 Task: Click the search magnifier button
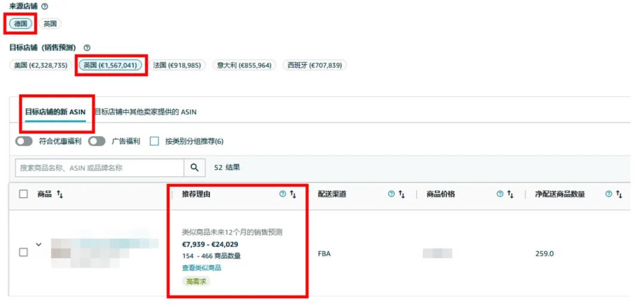click(x=194, y=168)
